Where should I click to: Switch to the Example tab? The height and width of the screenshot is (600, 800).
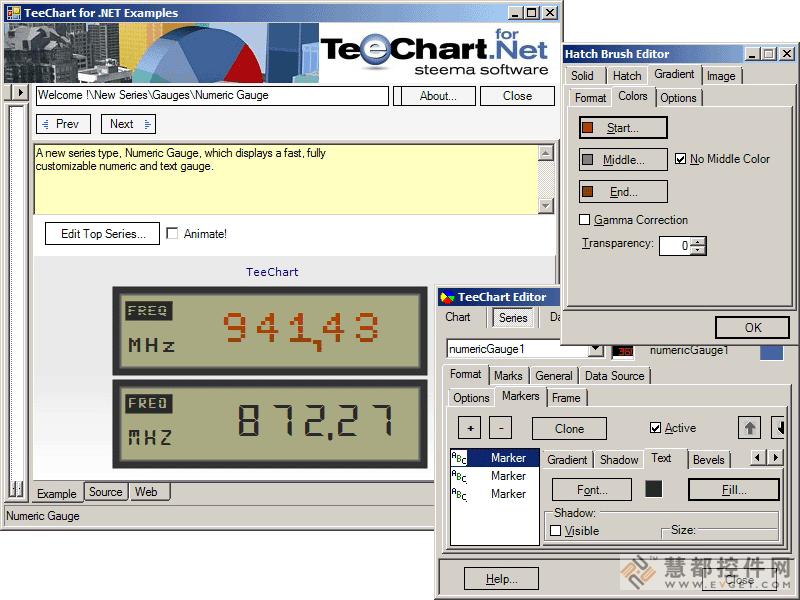click(57, 493)
